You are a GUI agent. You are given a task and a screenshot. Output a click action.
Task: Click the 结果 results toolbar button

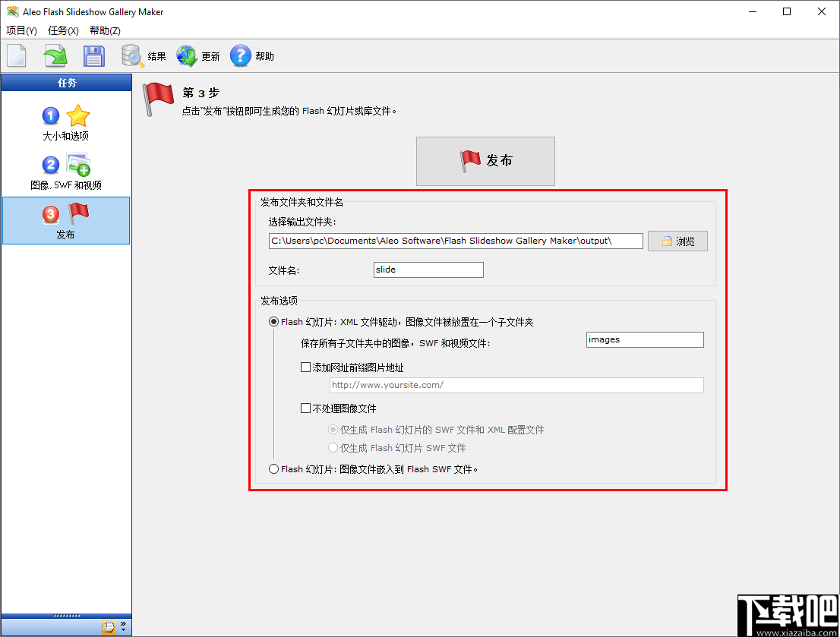144,55
